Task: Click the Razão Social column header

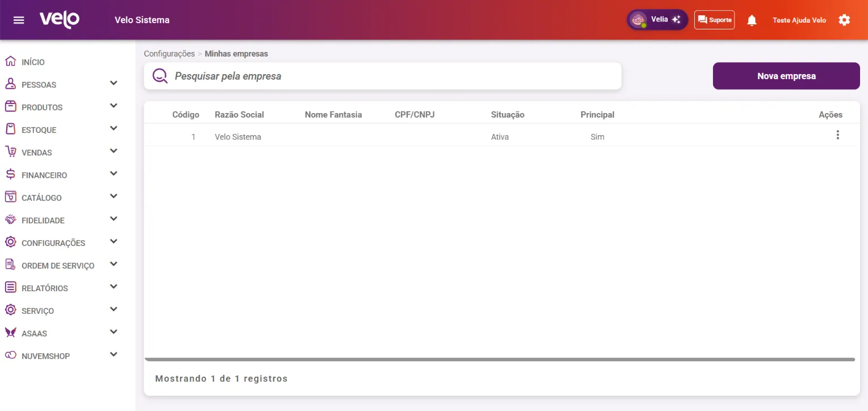Action: [239, 115]
